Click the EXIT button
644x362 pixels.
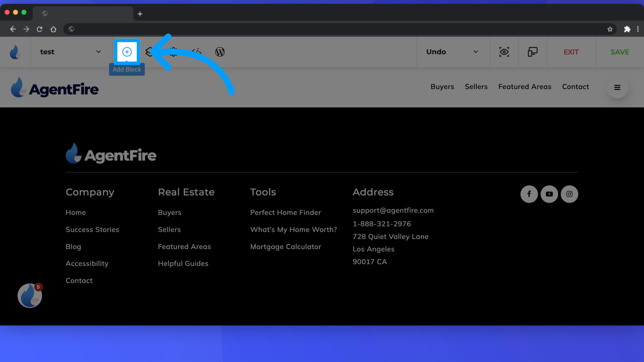[x=572, y=52]
